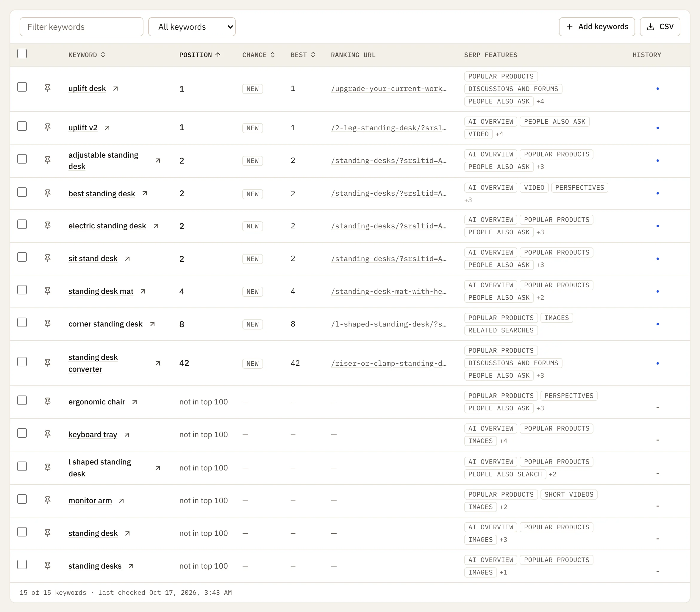Open the All keywords dropdown
This screenshot has width=700, height=612.
tap(192, 27)
